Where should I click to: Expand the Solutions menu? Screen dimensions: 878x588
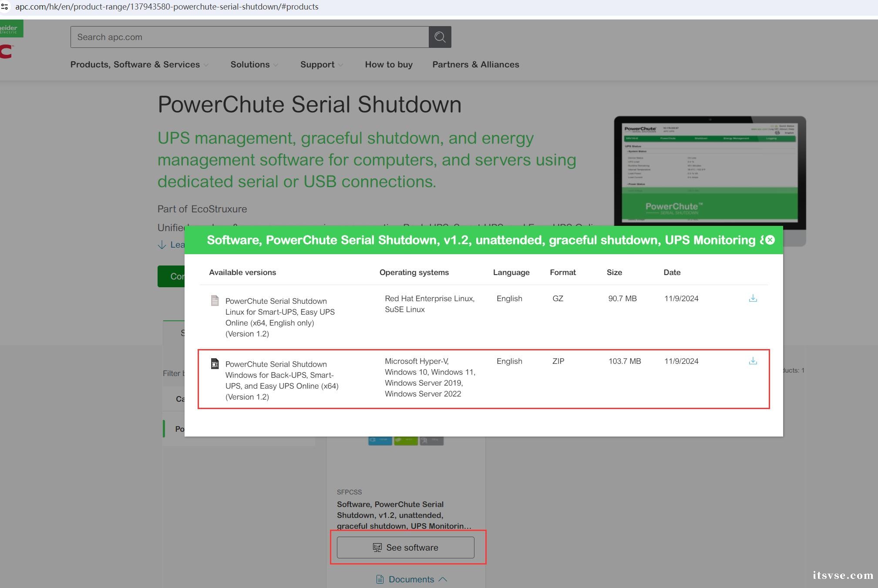254,64
